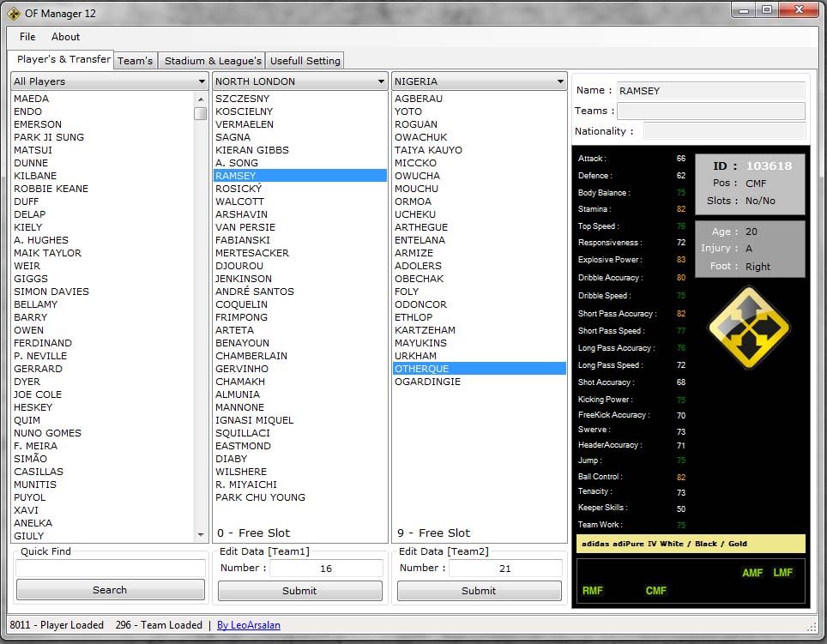827x644 pixels.
Task: Click the LMF position indicator
Action: coord(782,573)
